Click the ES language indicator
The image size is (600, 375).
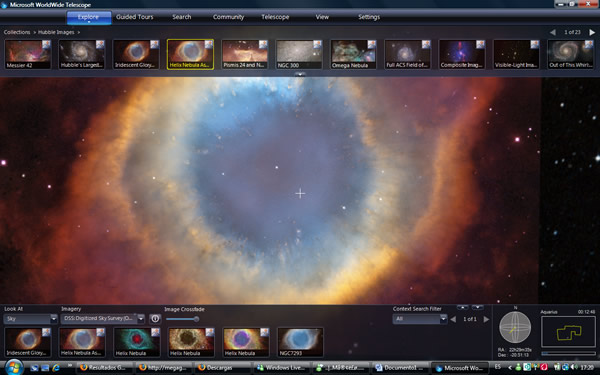(x=498, y=367)
